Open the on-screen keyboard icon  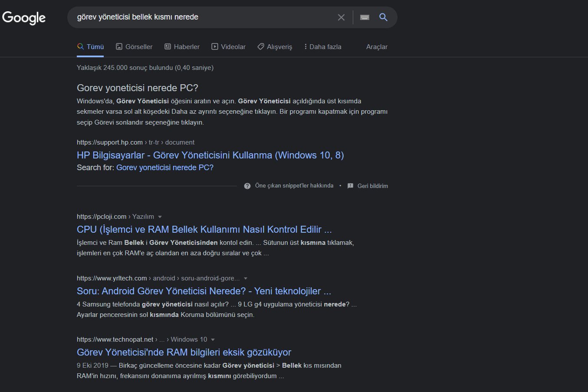click(365, 17)
